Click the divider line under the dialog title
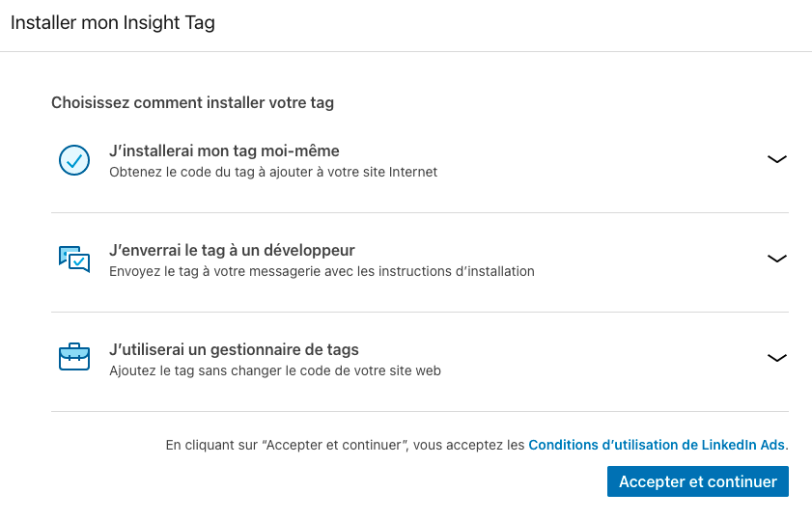The height and width of the screenshot is (520, 812). [406, 51]
